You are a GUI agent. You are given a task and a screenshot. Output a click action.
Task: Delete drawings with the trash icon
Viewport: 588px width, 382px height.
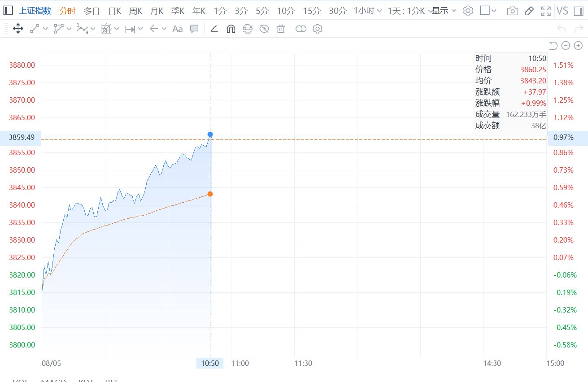(x=281, y=29)
